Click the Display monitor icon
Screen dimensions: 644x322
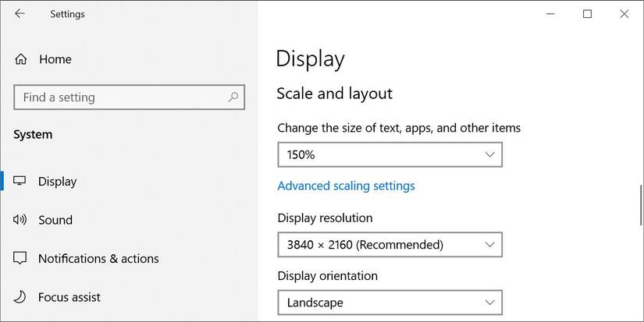coord(20,181)
